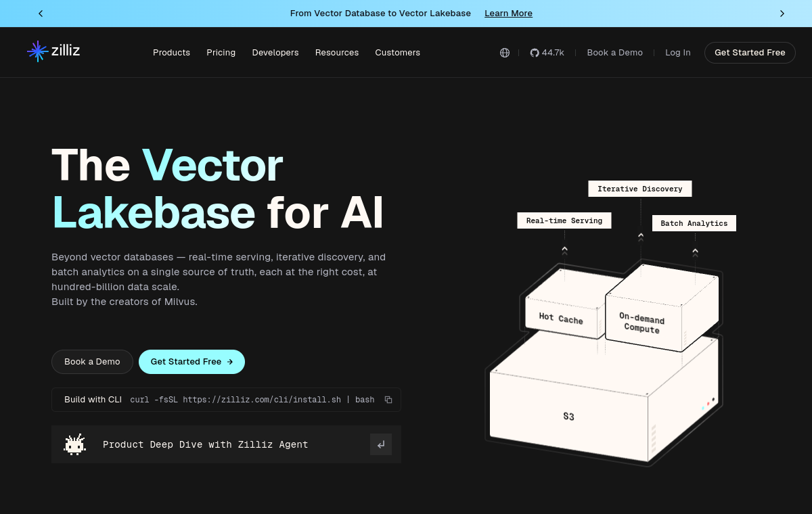Click the Learn More banner link
Screen dimensions: 812x514
pyautogui.click(x=508, y=14)
